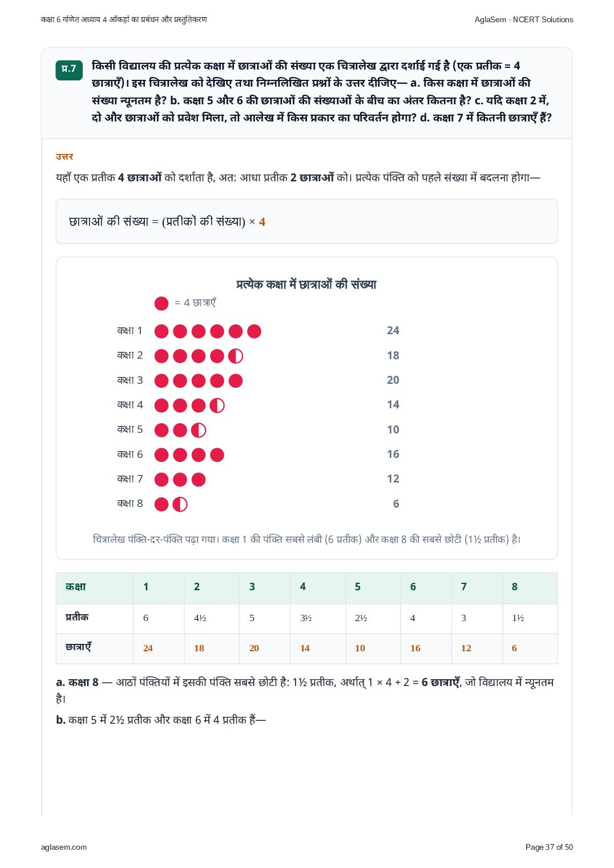Click the orange 18 in छात्राएँ table row
This screenshot has height=868, width=614.
199,648
